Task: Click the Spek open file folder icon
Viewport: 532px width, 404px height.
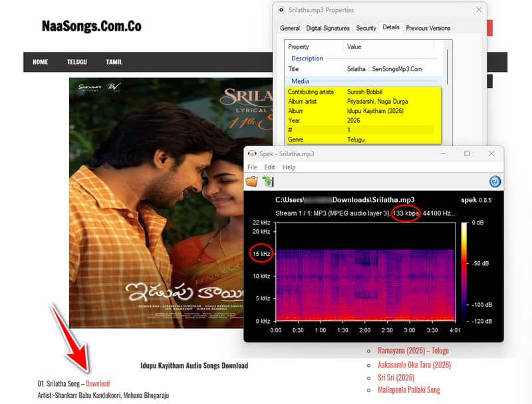Action: point(252,181)
